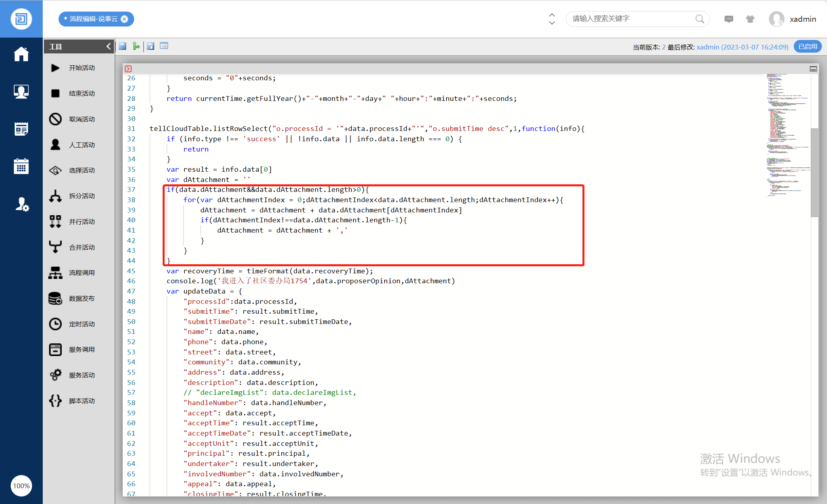The image size is (827, 504).
Task: Open the properties list toolbar icon
Action: pos(164,46)
